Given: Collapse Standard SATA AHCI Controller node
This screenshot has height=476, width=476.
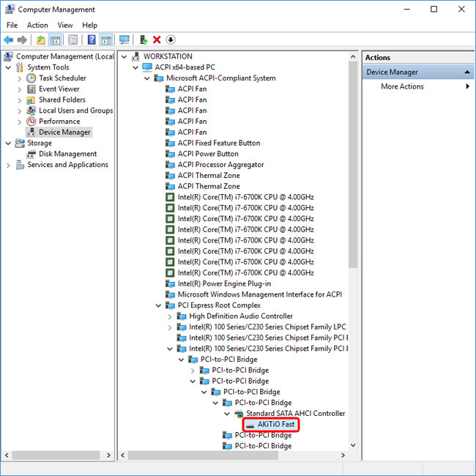Looking at the screenshot, I should click(227, 414).
